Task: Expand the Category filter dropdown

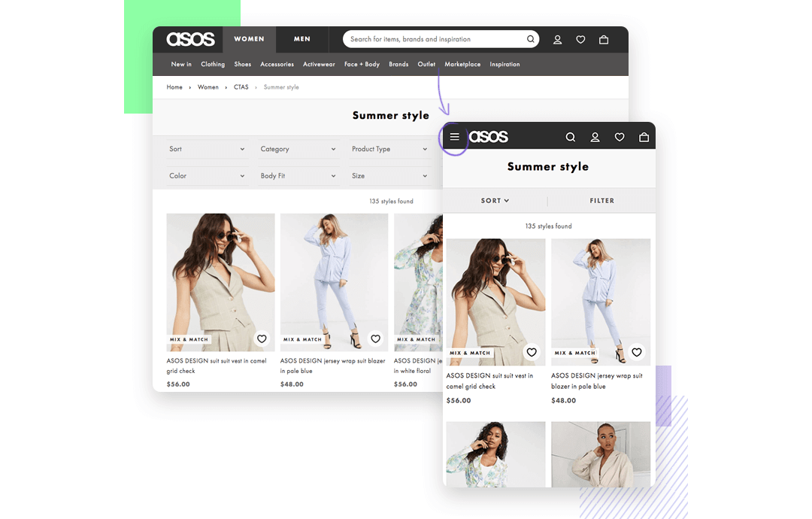Action: coord(298,149)
